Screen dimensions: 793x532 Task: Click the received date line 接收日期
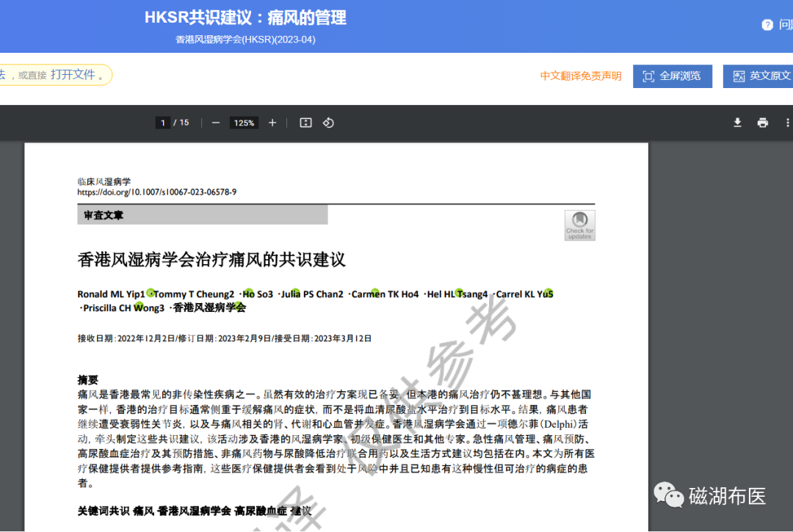point(225,338)
